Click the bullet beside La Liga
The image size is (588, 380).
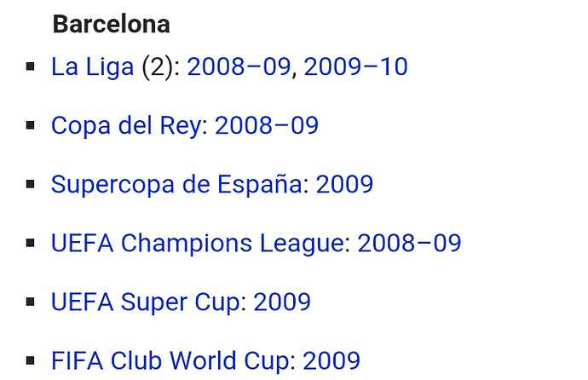(31, 66)
